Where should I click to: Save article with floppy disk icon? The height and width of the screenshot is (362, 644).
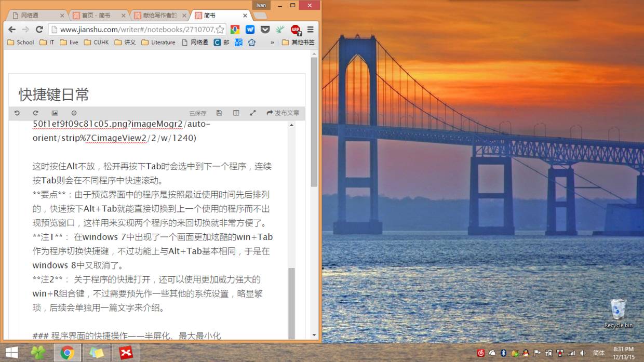(219, 113)
